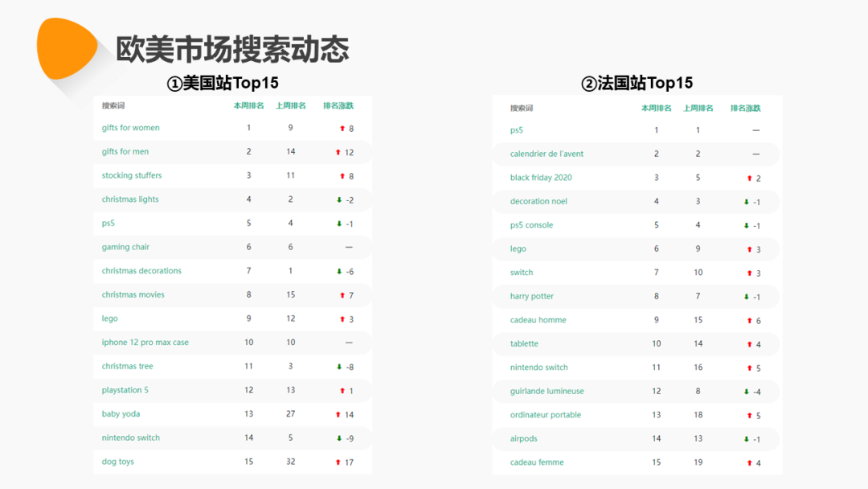This screenshot has width=868, height=489.
Task: Click the '①美国站Top15' heading
Action: click(223, 83)
